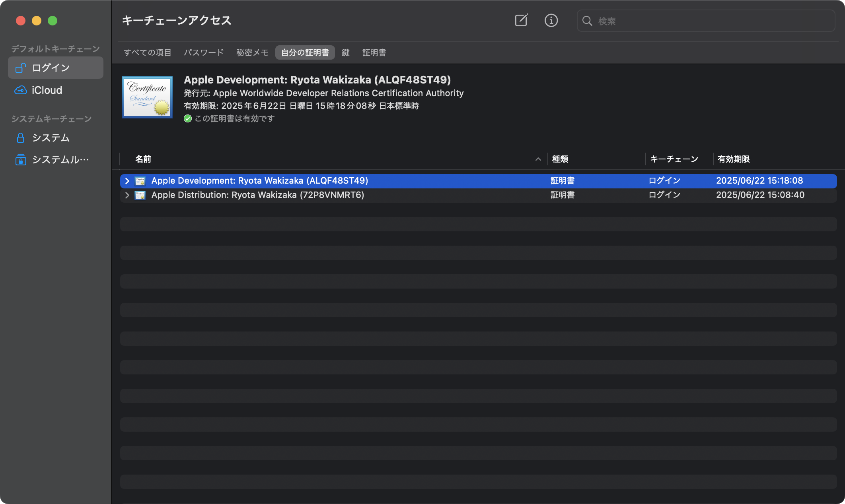Sort by the 種類 column header
The image size is (845, 504).
560,159
